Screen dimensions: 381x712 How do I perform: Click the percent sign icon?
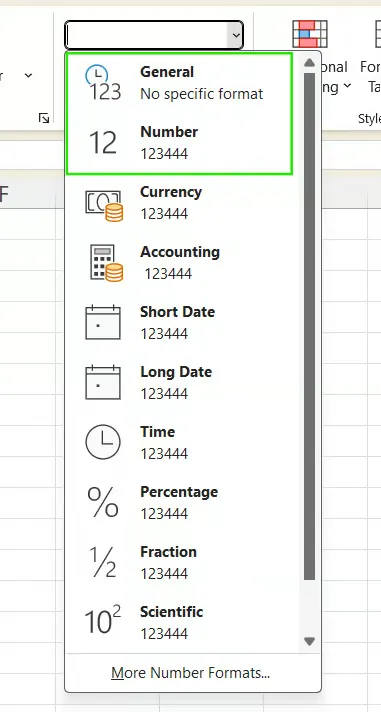click(x=103, y=502)
